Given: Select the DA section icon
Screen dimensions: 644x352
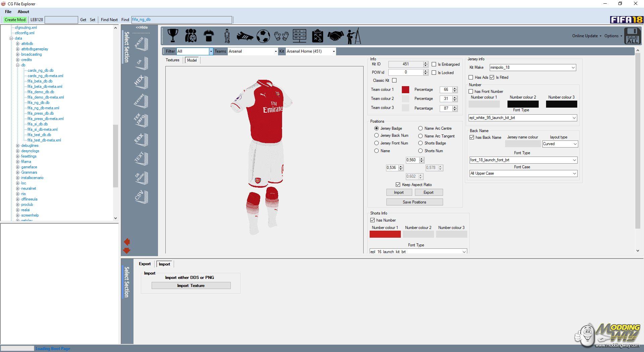Looking at the screenshot, I should coord(141,63).
